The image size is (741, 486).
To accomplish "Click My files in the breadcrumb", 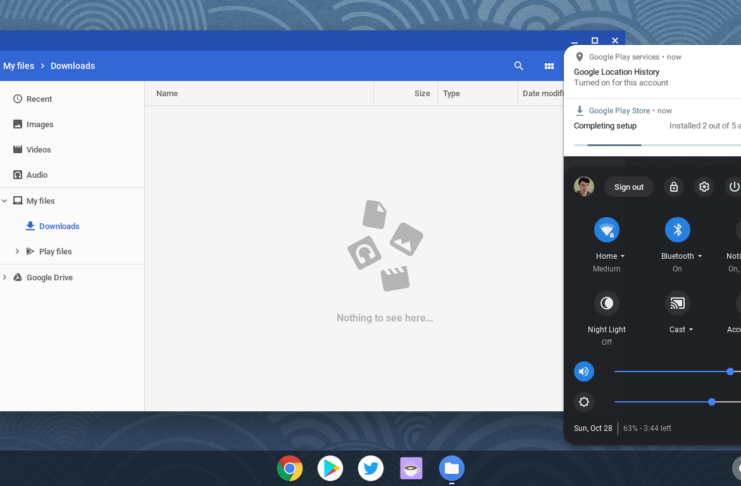I will tap(18, 66).
